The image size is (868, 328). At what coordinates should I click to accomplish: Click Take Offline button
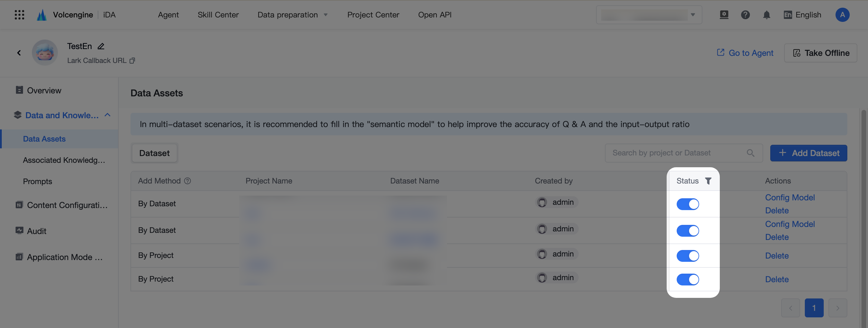coord(820,53)
